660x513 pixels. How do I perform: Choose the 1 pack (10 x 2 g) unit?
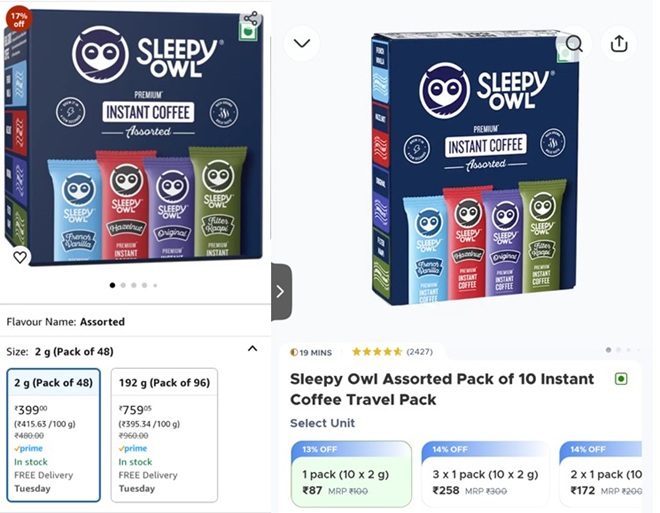pyautogui.click(x=351, y=473)
